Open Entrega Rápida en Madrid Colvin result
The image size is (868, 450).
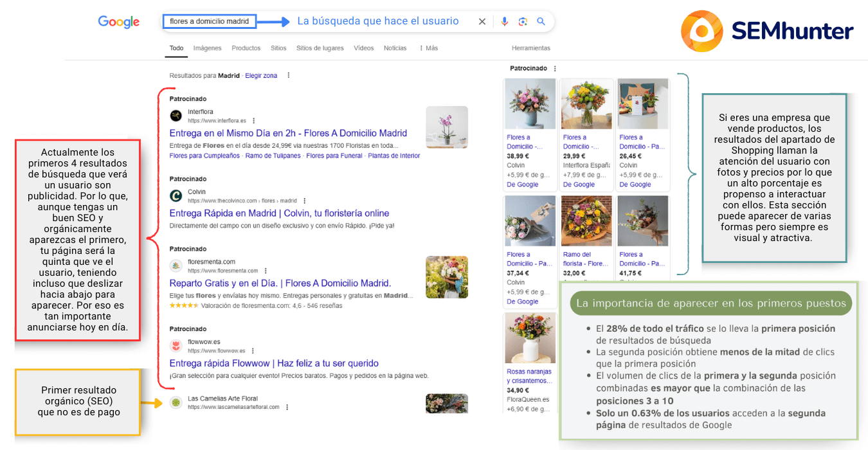point(279,213)
